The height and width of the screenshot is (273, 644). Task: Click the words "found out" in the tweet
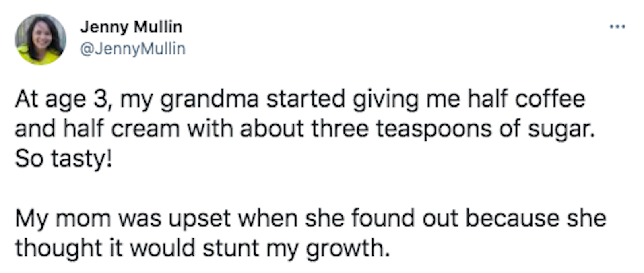(405, 219)
